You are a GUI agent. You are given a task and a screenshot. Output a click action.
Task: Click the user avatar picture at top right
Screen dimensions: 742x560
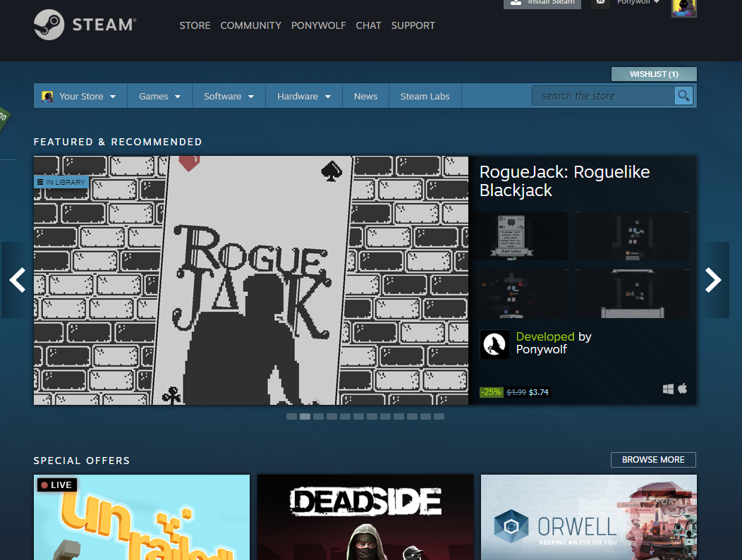click(683, 8)
